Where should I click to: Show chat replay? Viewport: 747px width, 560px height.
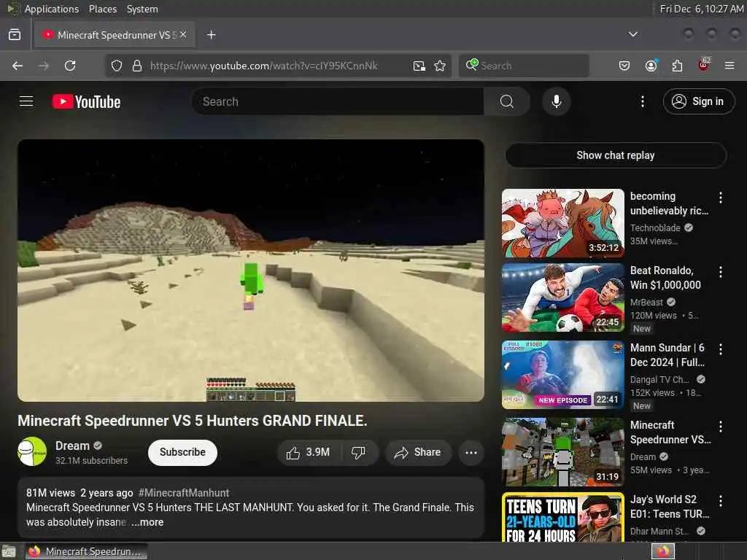pyautogui.click(x=616, y=155)
